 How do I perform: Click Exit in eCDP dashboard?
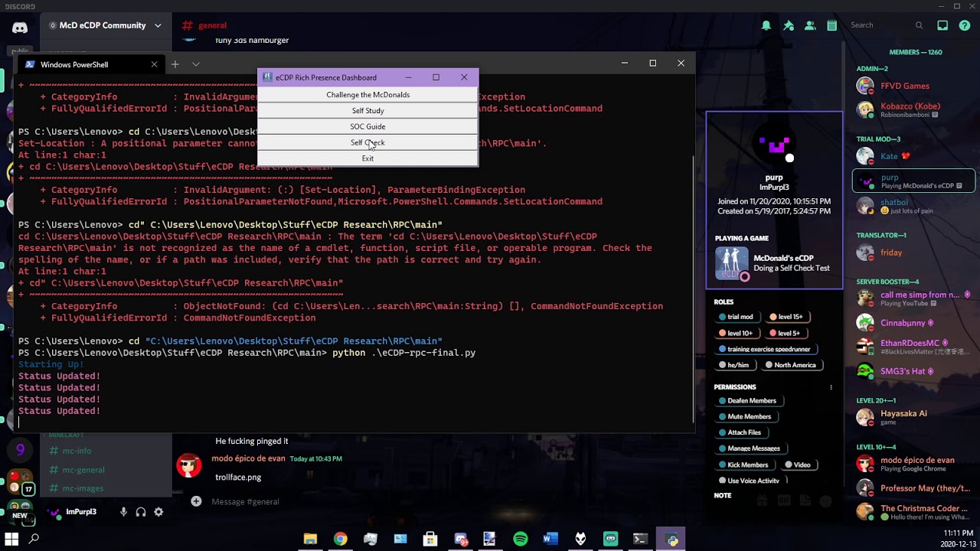pyautogui.click(x=367, y=158)
